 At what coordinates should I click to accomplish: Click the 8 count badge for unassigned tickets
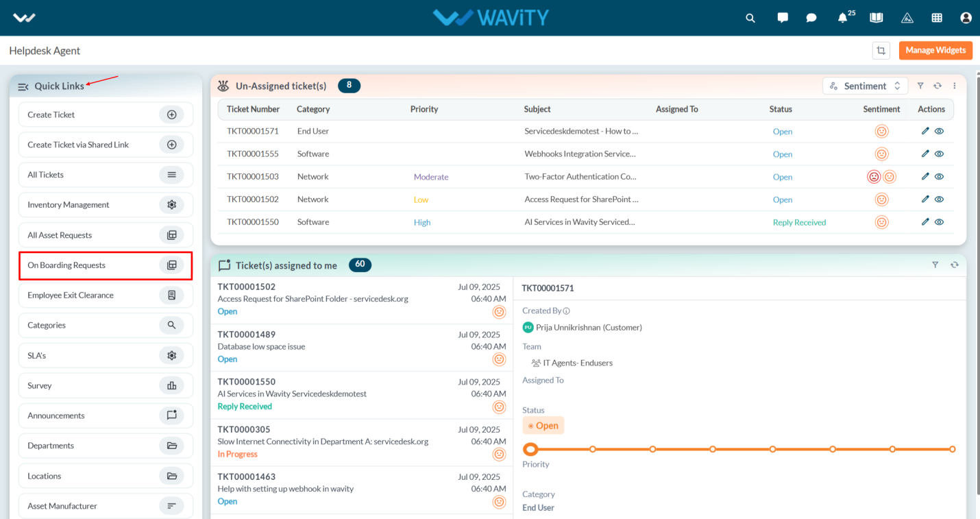click(349, 86)
